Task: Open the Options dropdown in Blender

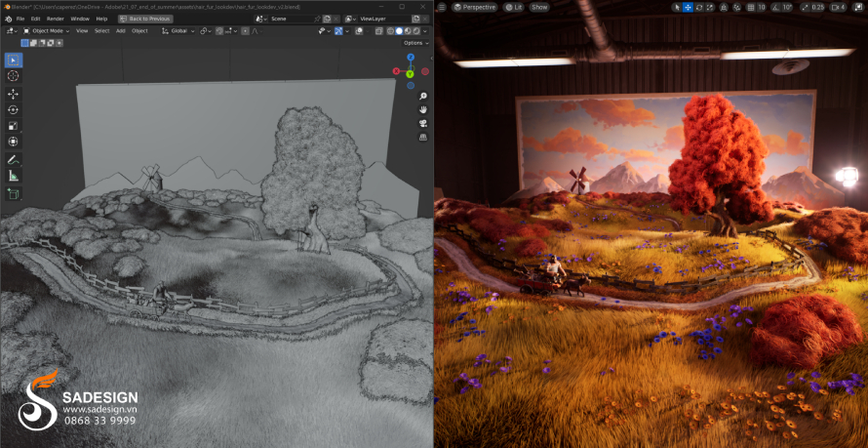Action: point(416,43)
